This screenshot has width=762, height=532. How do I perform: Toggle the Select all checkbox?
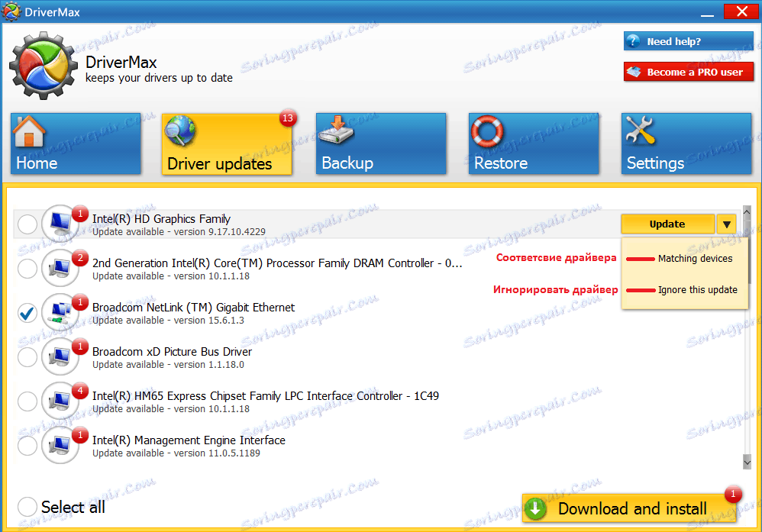(27, 507)
